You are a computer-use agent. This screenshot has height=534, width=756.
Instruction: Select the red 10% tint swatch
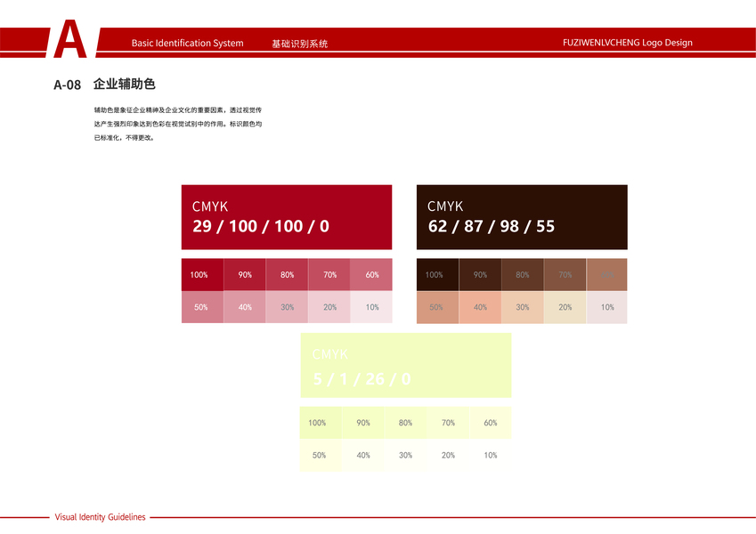click(371, 307)
